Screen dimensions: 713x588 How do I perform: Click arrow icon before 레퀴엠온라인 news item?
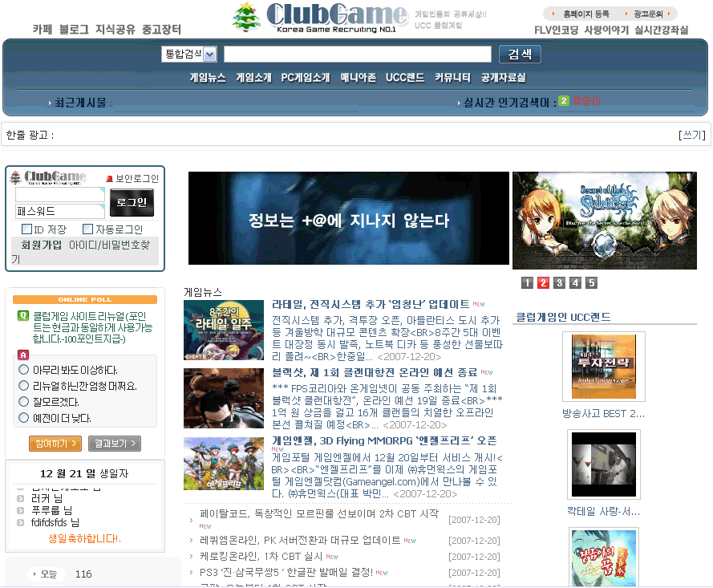pyautogui.click(x=191, y=540)
